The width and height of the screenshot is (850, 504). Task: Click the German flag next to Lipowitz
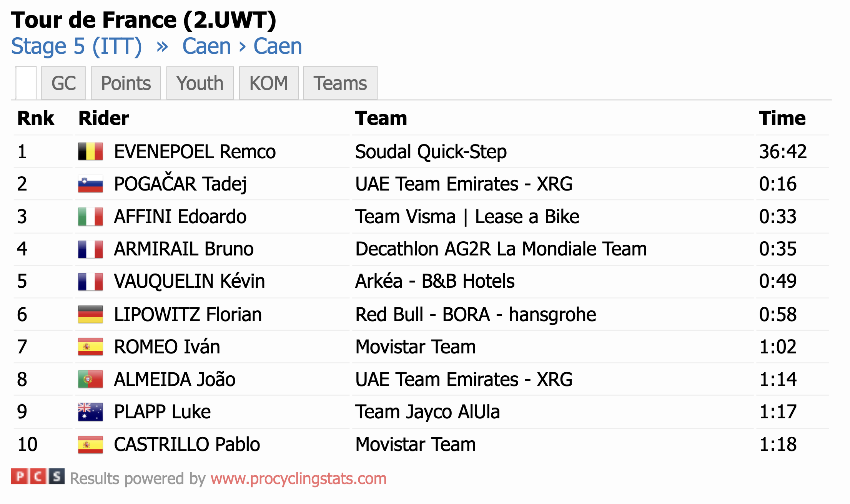click(90, 314)
